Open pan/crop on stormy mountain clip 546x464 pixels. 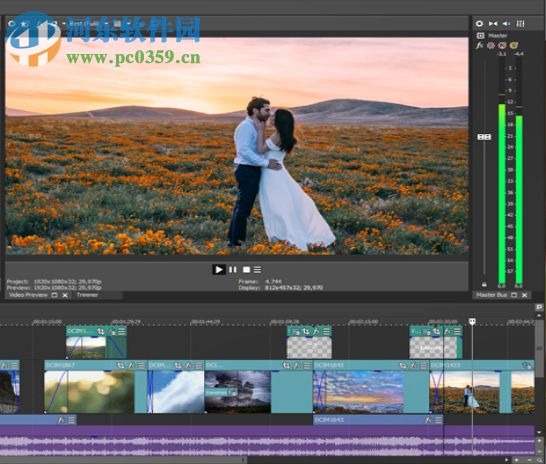pyautogui.click(x=286, y=365)
